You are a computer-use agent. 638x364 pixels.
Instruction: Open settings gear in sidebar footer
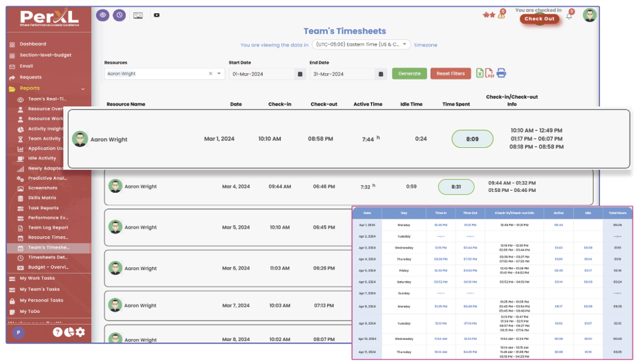click(x=80, y=332)
